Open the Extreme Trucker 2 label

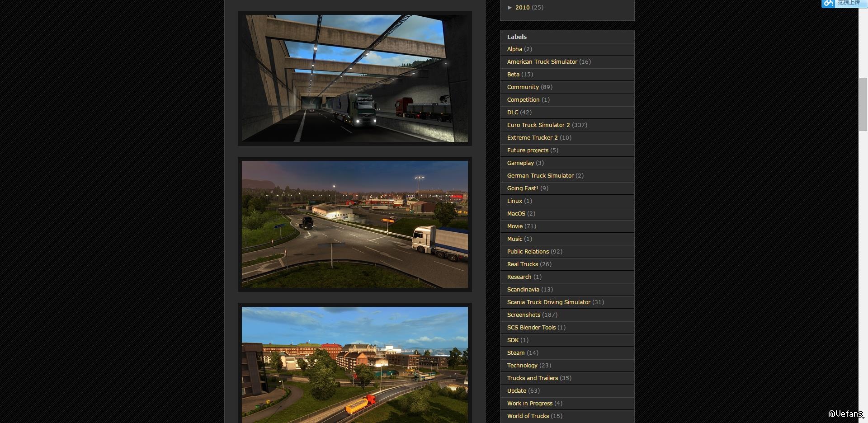pyautogui.click(x=533, y=138)
